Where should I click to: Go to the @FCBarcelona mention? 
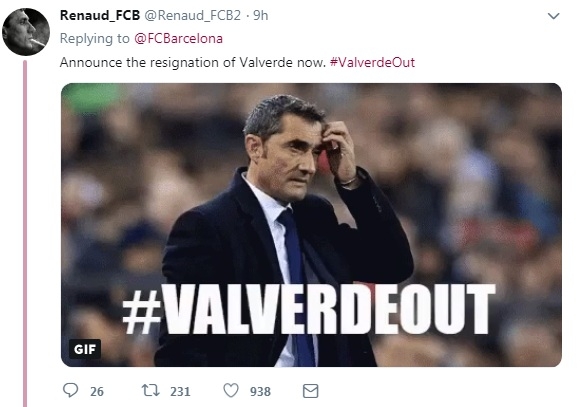pyautogui.click(x=178, y=38)
